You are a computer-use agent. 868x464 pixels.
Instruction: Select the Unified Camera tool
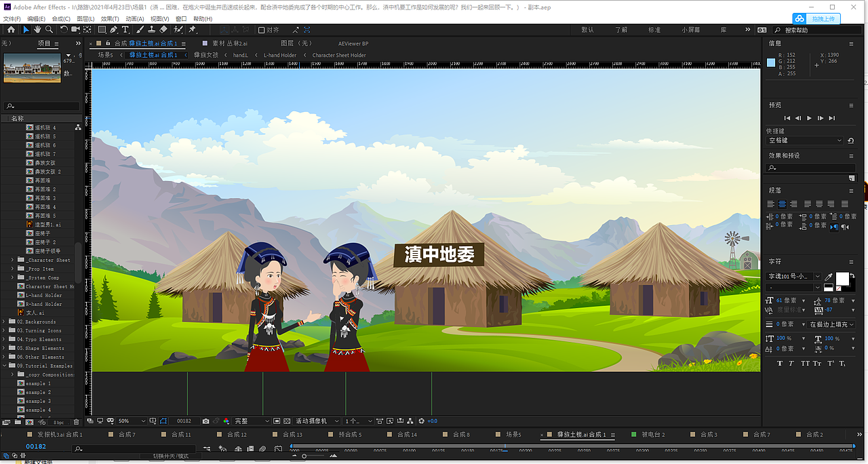pyautogui.click(x=75, y=30)
